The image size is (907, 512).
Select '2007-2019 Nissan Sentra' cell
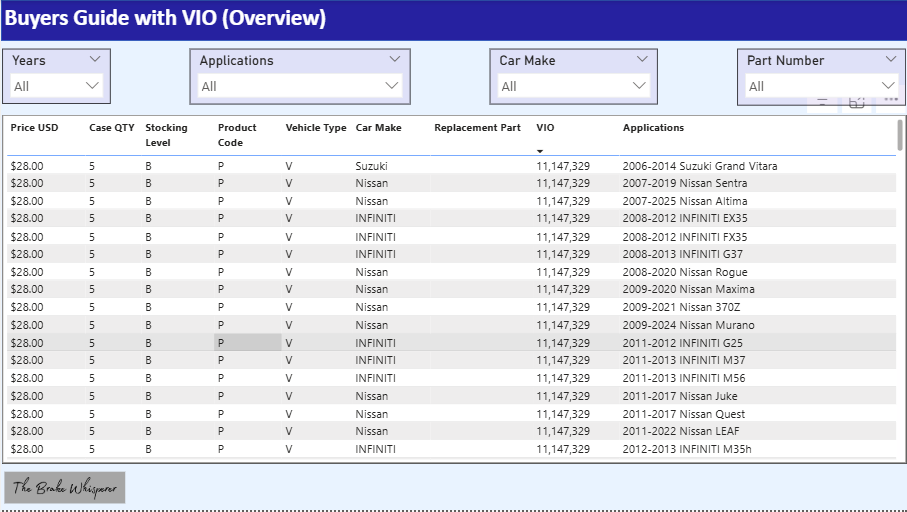pyautogui.click(x=685, y=183)
